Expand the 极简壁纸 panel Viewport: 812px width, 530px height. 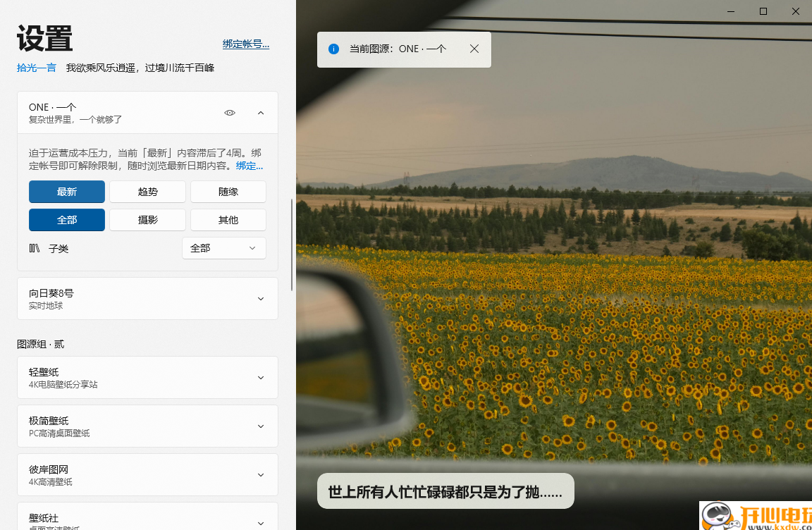pyautogui.click(x=260, y=426)
